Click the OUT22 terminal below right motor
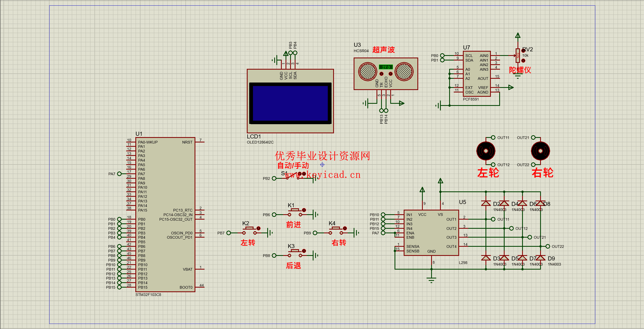644x329 pixels. coord(533,164)
